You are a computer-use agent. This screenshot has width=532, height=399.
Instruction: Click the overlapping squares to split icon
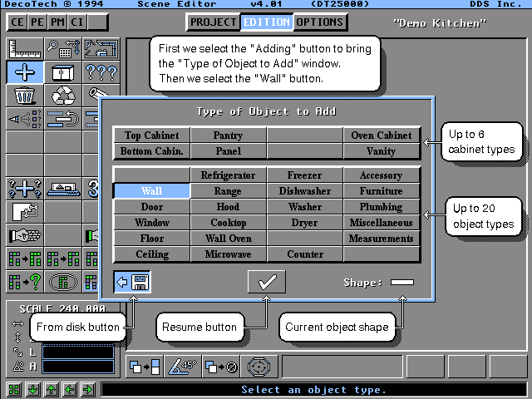pyautogui.click(x=145, y=367)
